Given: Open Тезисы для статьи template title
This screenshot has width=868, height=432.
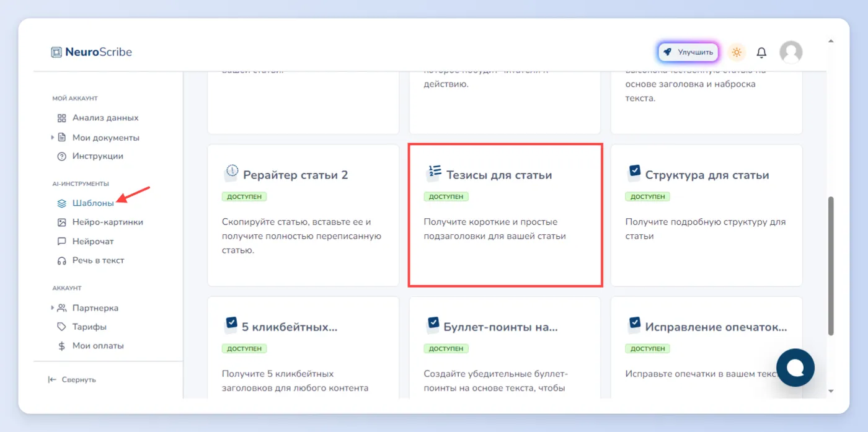Looking at the screenshot, I should [x=499, y=175].
